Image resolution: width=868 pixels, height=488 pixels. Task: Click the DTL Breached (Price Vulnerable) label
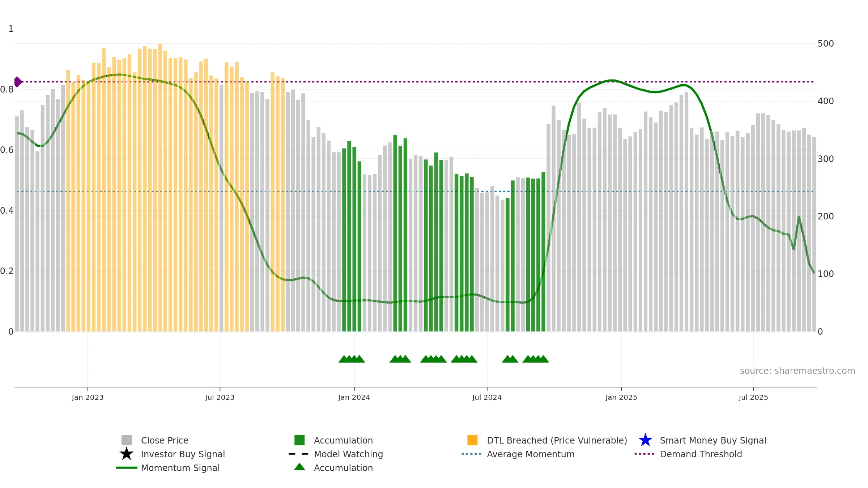point(557,440)
